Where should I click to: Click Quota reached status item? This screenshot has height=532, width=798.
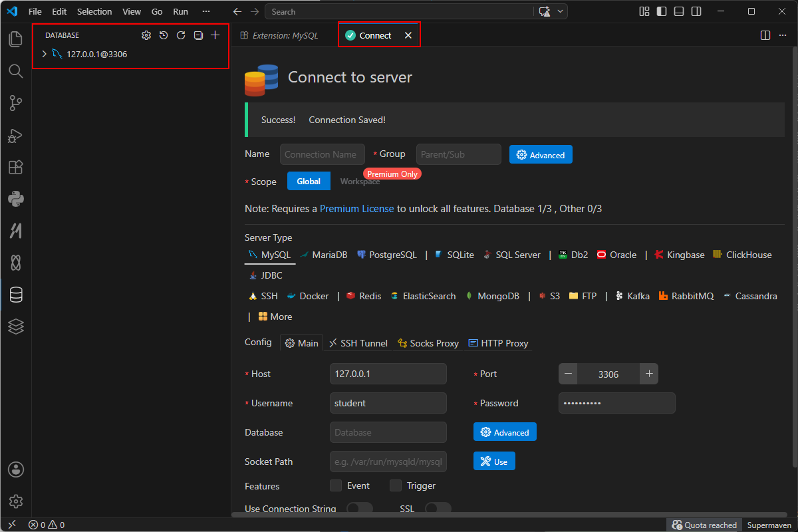[x=704, y=525]
